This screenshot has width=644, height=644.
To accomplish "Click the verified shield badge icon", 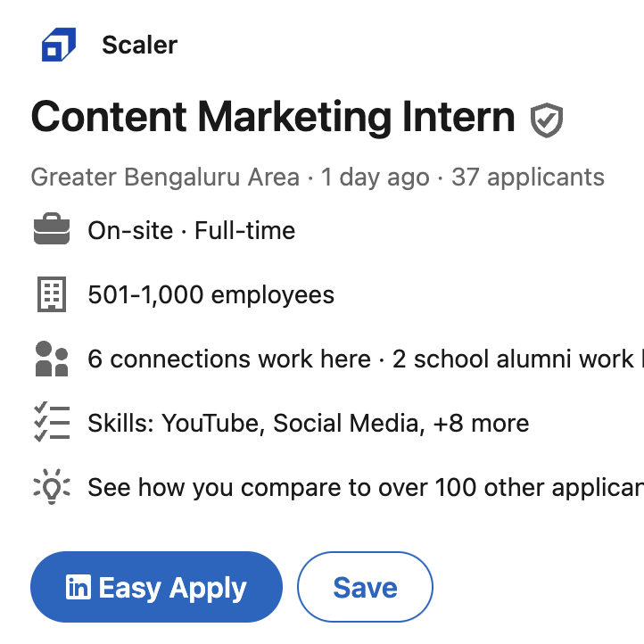I will pyautogui.click(x=546, y=120).
